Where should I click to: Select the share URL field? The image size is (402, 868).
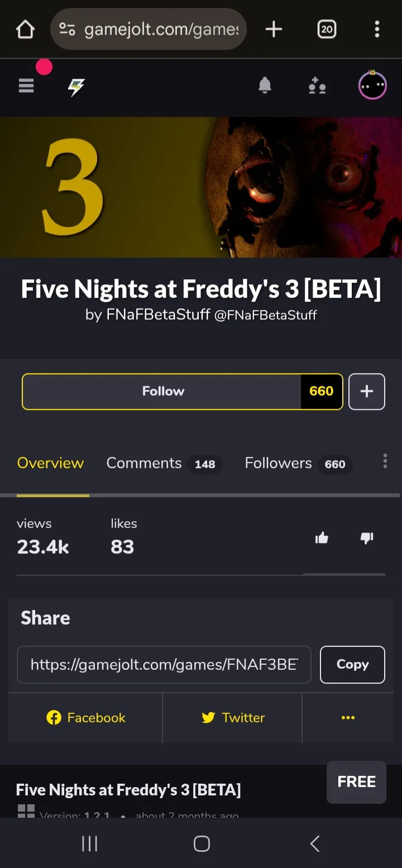tap(164, 664)
